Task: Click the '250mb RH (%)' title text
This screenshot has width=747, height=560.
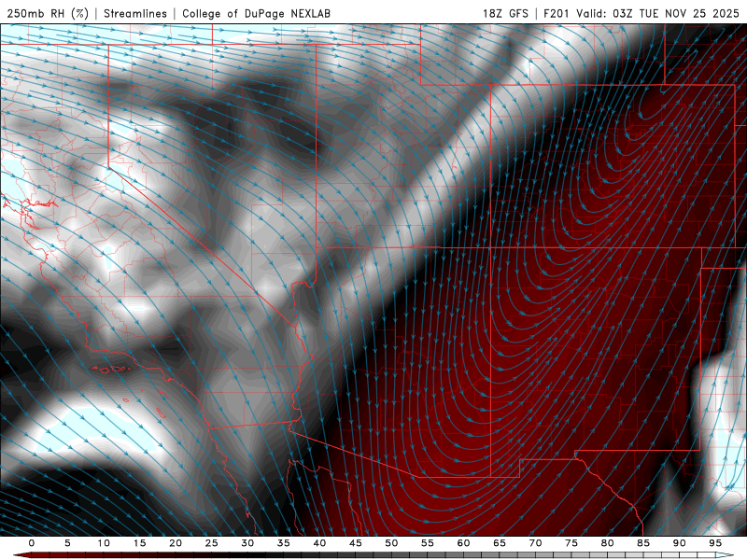Action: click(48, 13)
